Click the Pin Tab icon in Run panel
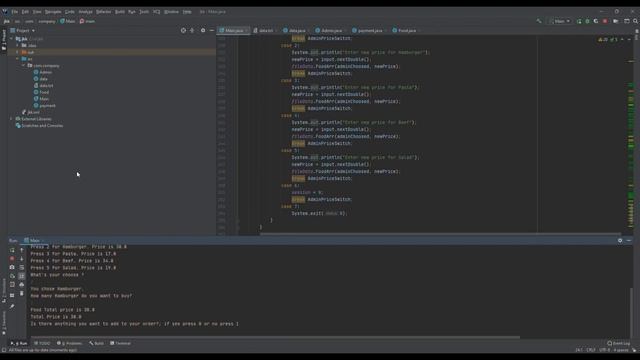Screen dimensions: 640x360 click(12, 306)
